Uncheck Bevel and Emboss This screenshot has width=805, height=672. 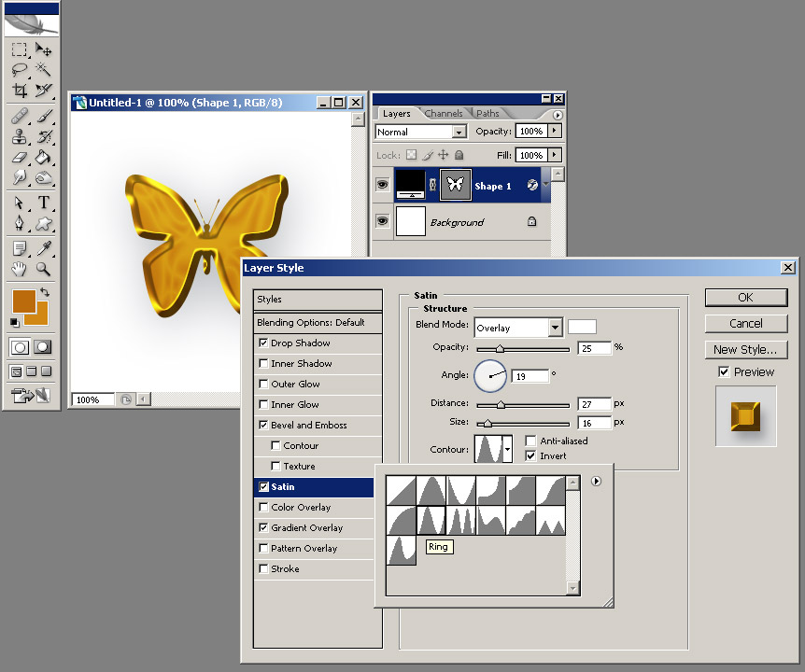[x=263, y=425]
